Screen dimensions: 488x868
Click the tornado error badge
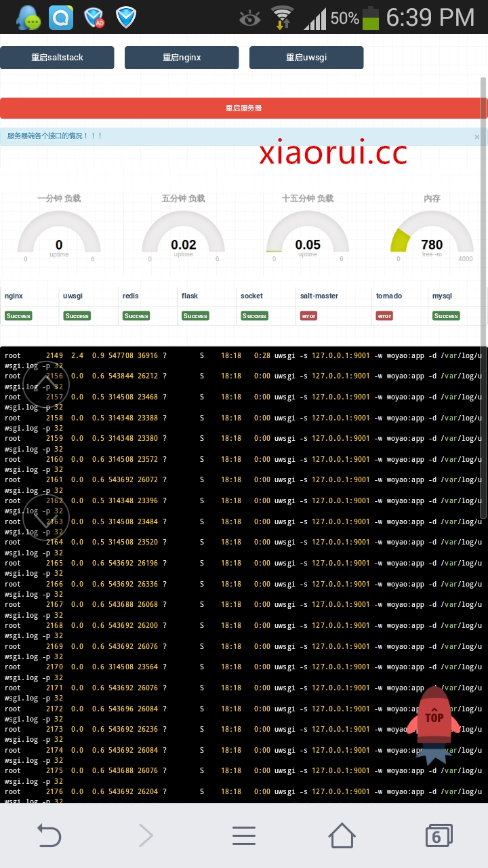click(384, 316)
